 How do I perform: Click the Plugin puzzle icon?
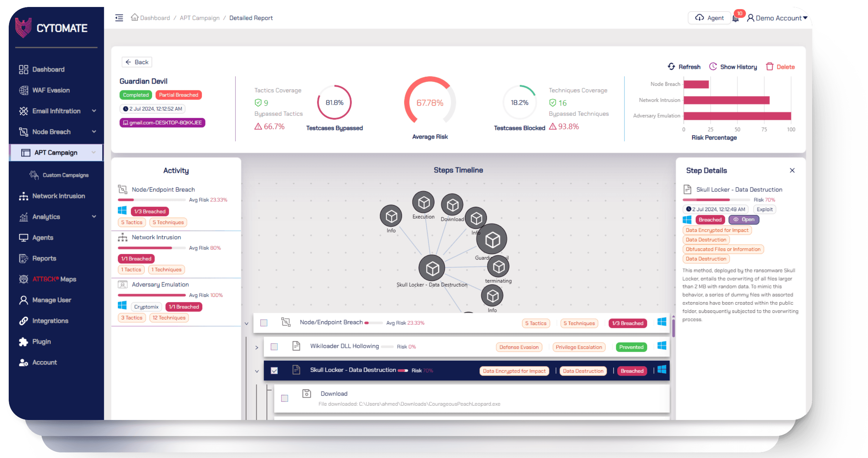pyautogui.click(x=23, y=342)
